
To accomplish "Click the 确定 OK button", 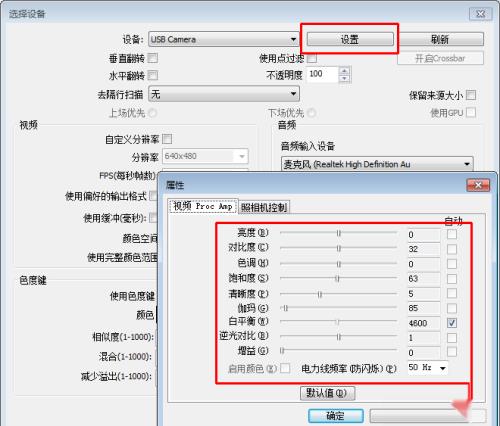I will (x=336, y=416).
